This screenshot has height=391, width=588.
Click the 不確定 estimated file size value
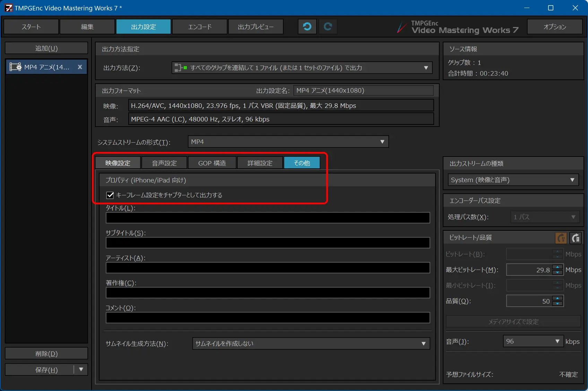coord(569,374)
